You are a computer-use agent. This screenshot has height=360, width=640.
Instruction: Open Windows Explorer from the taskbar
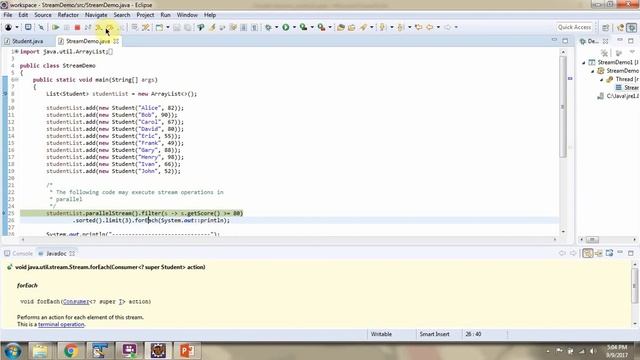click(40, 351)
